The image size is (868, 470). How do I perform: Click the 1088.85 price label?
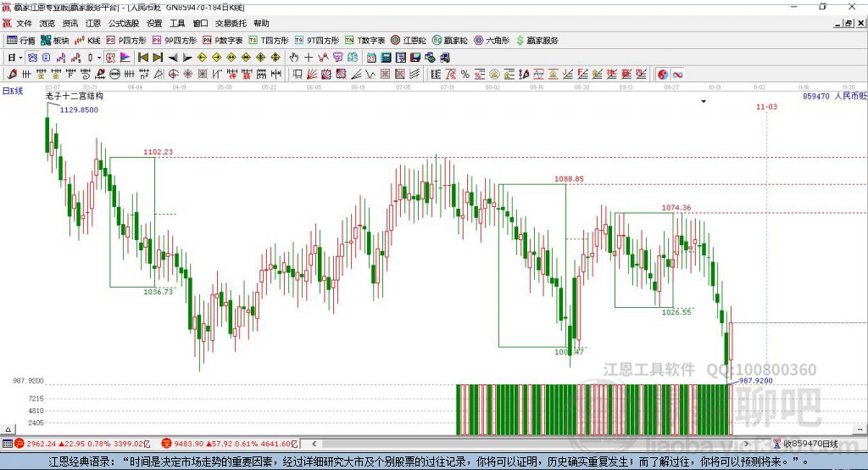point(569,179)
